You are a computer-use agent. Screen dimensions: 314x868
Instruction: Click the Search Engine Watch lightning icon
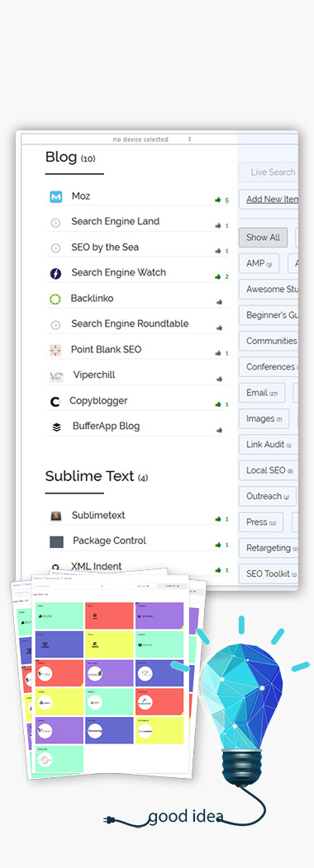pos(55,273)
